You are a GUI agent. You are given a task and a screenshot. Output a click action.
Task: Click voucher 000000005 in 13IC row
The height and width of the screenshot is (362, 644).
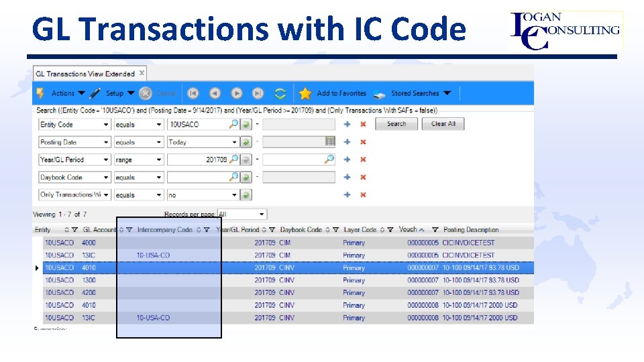click(x=423, y=255)
